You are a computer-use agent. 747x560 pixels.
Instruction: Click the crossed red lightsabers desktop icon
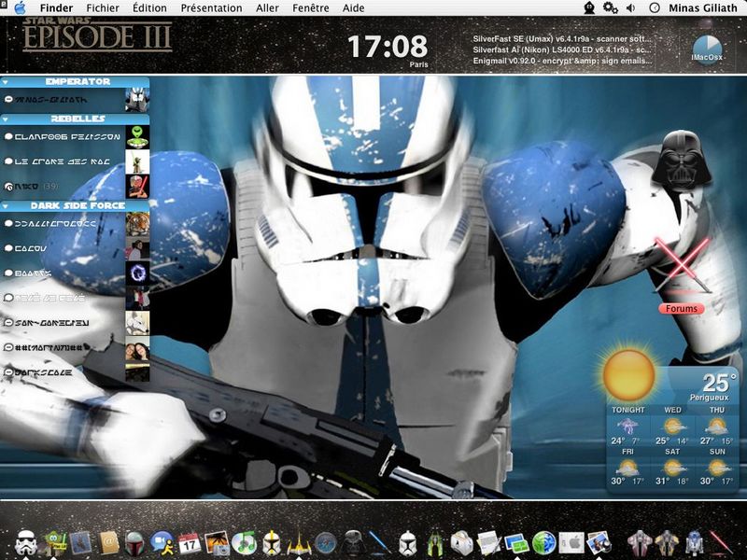coord(682,265)
